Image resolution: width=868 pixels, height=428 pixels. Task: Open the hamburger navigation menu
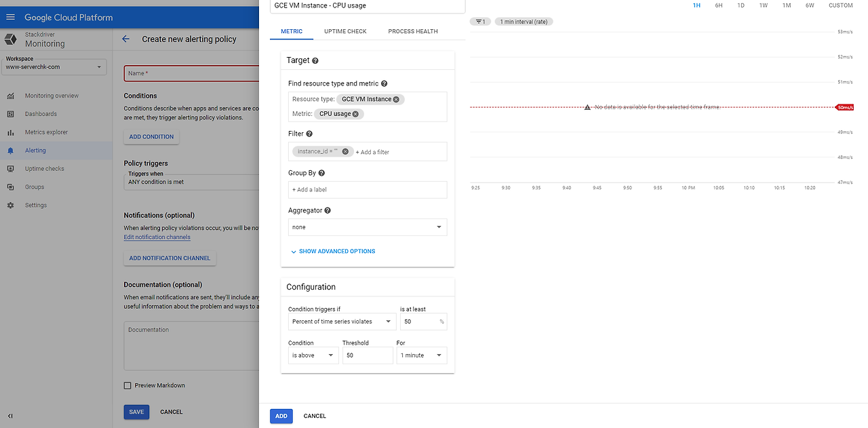click(10, 17)
